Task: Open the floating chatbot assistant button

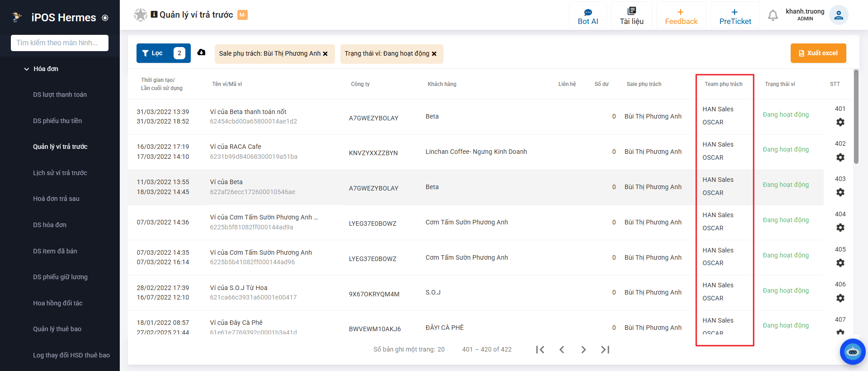Action: coord(853,352)
